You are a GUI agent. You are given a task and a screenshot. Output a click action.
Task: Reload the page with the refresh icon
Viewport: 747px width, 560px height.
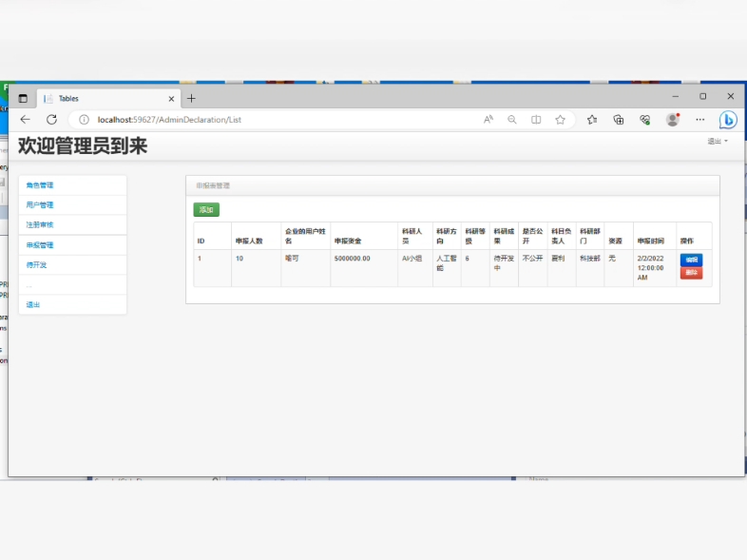[51, 120]
